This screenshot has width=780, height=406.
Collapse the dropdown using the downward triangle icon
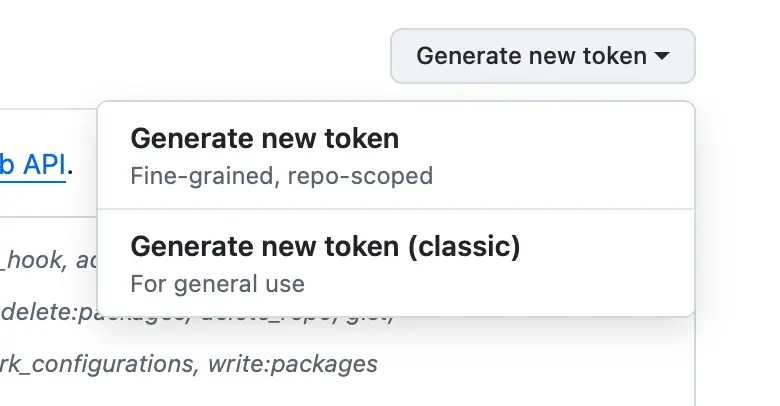pyautogui.click(x=662, y=57)
